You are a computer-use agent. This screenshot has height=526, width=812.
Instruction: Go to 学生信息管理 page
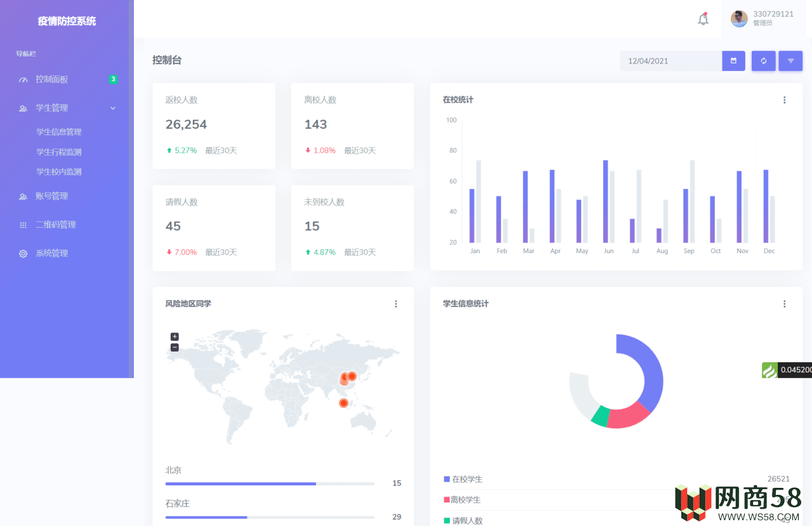pos(59,132)
